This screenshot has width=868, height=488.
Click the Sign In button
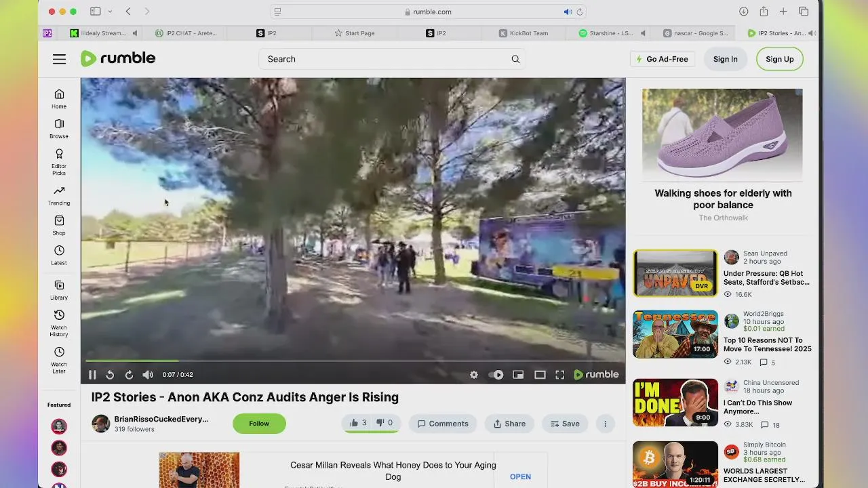coord(725,59)
